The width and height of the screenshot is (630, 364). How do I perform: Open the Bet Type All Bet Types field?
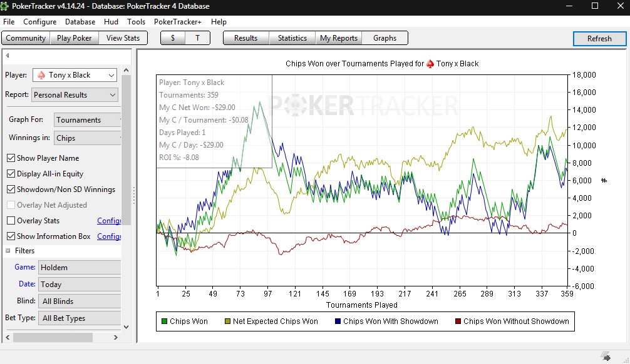pyautogui.click(x=80, y=318)
